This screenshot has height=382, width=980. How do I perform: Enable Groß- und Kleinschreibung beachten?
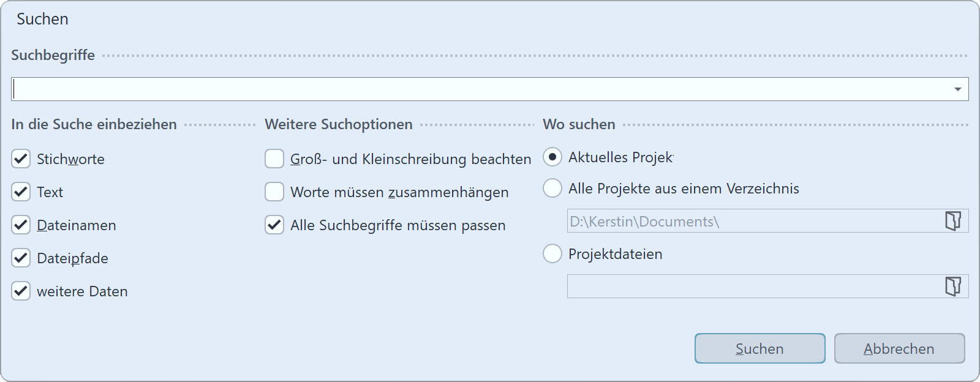click(x=273, y=159)
